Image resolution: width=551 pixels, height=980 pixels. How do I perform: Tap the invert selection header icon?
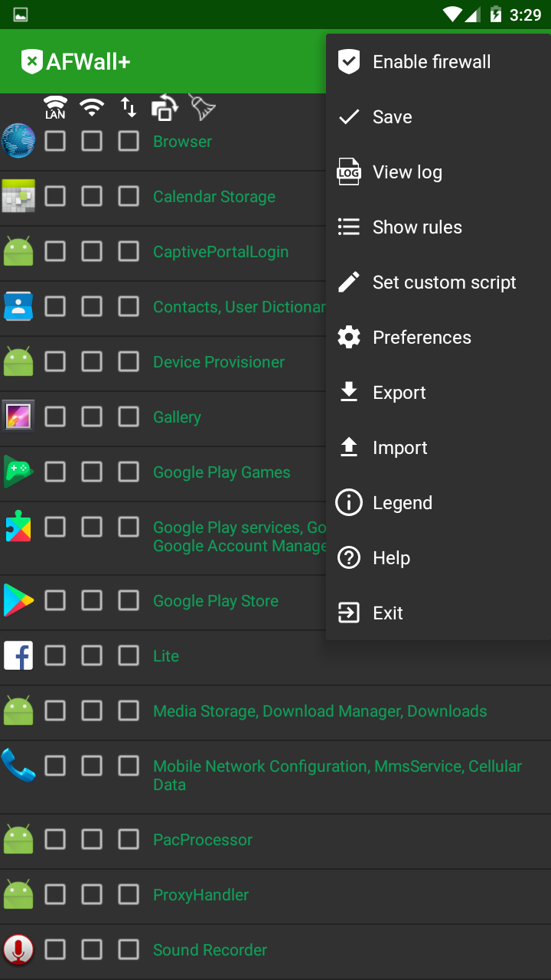pos(165,107)
